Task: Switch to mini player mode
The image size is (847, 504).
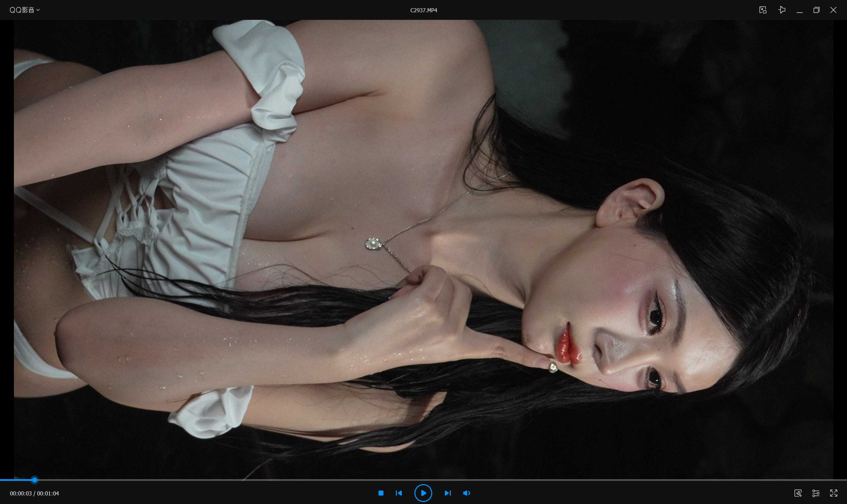Action: (763, 10)
